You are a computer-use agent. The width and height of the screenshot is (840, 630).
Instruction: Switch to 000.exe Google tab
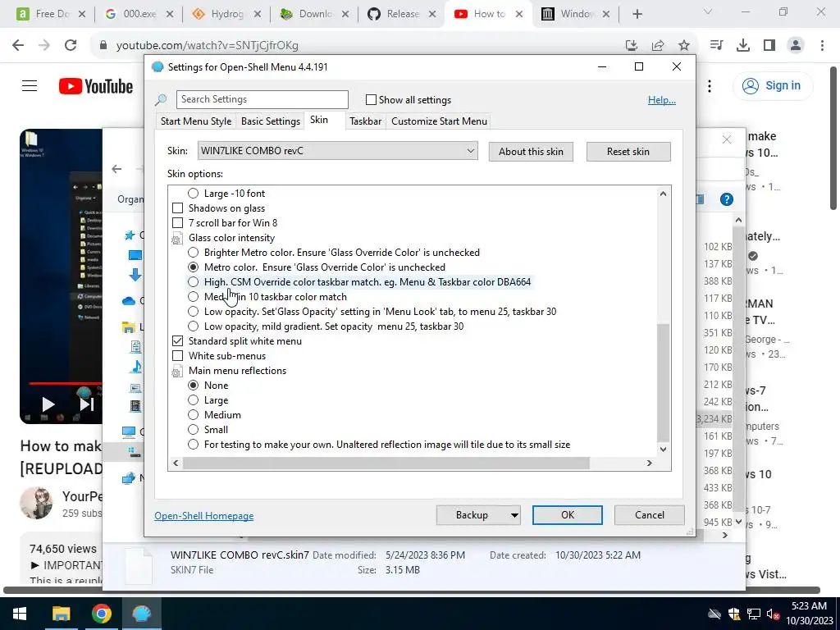click(x=138, y=14)
